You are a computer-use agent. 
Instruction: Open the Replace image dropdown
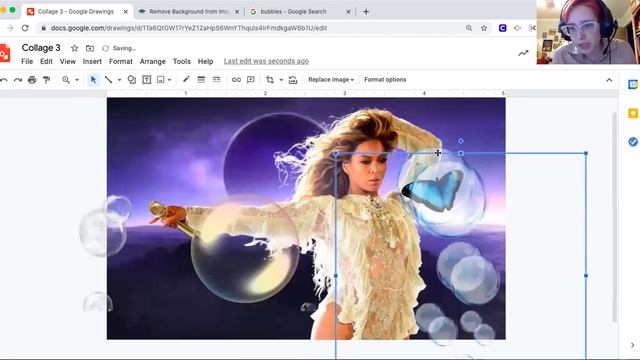pos(331,80)
